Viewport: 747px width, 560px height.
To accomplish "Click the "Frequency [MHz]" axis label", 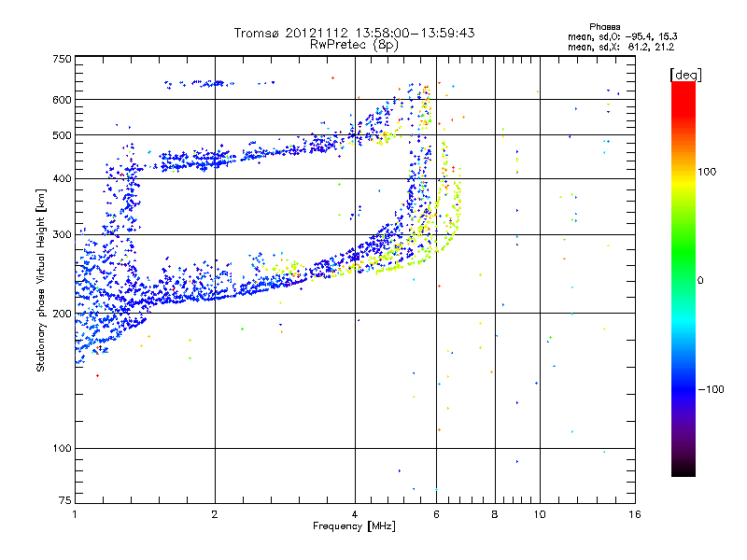I will (x=354, y=526).
